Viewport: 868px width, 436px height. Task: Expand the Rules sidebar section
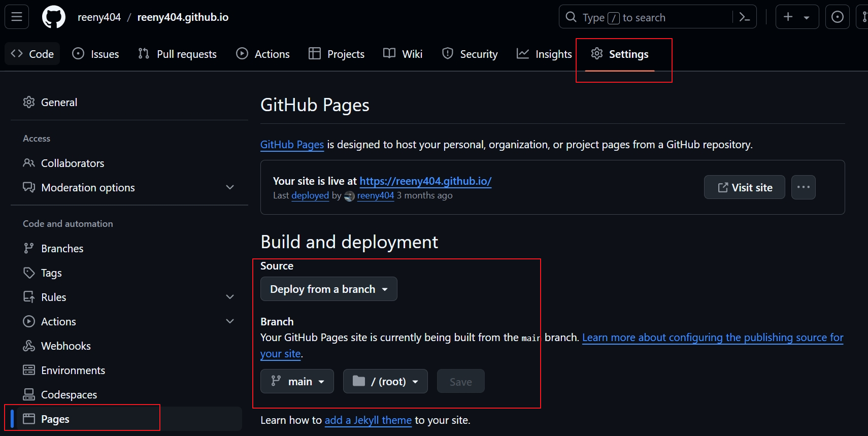[230, 297]
